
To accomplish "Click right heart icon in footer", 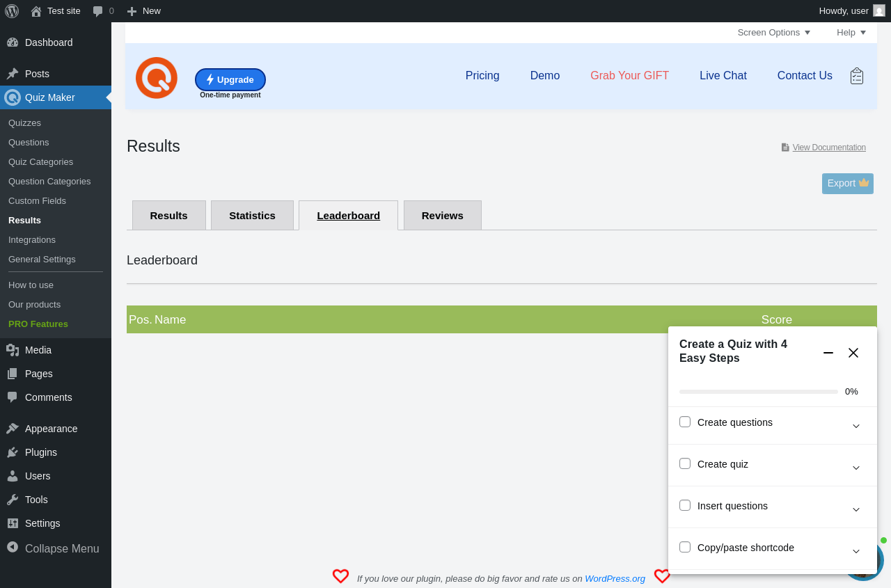I will tap(662, 576).
